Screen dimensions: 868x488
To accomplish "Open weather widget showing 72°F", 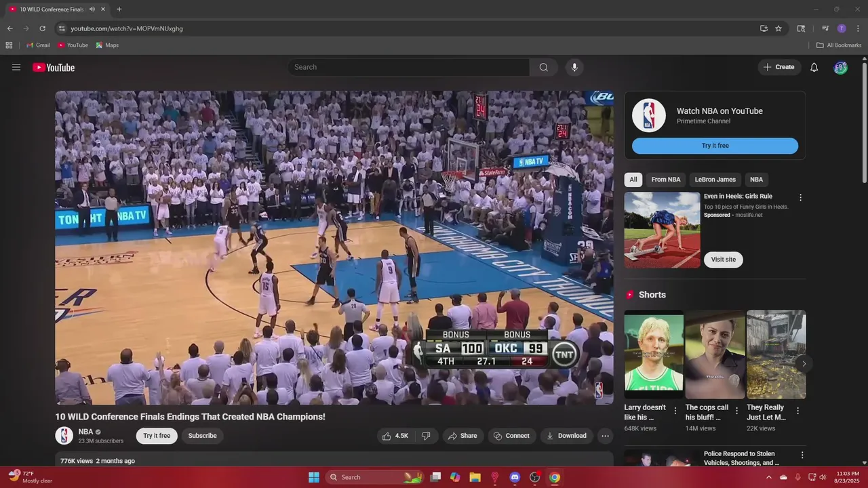I will (x=30, y=477).
